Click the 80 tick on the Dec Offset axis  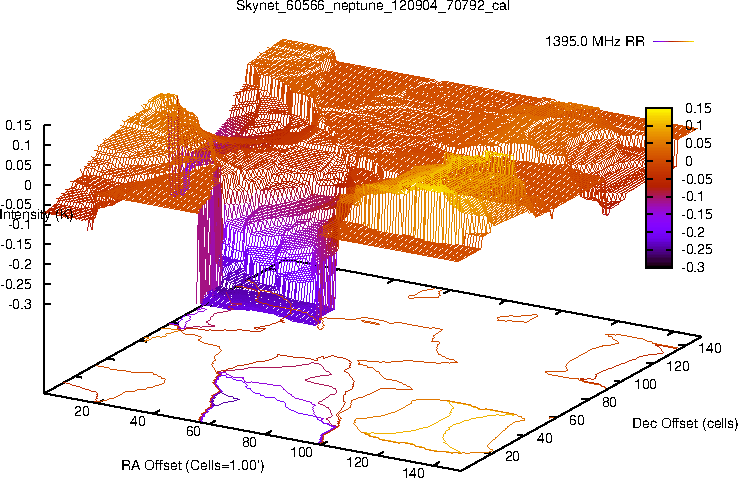[x=609, y=402]
